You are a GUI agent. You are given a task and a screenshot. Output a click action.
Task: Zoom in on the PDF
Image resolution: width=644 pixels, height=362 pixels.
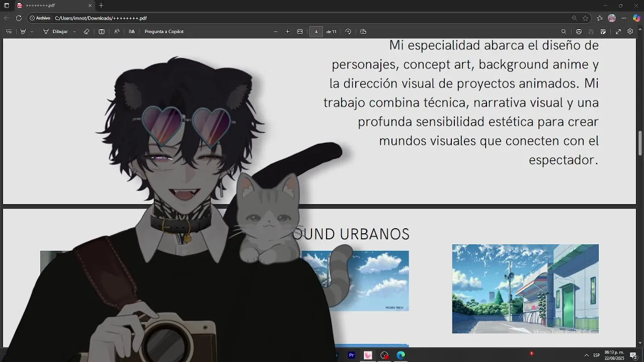point(288,32)
